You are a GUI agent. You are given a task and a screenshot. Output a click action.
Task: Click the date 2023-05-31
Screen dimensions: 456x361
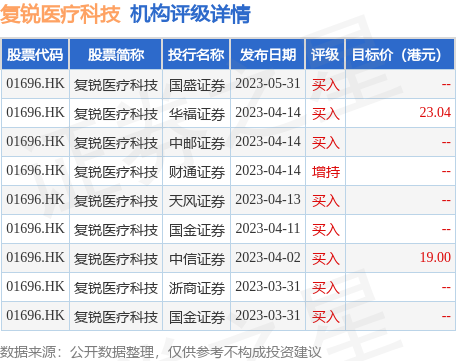click(x=268, y=83)
